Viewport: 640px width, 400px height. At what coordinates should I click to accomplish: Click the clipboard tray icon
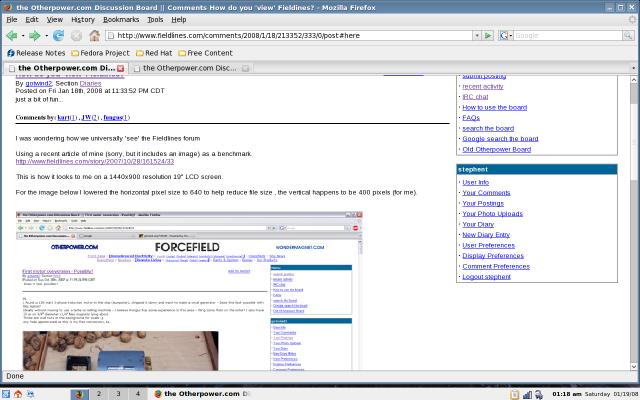coord(515,394)
